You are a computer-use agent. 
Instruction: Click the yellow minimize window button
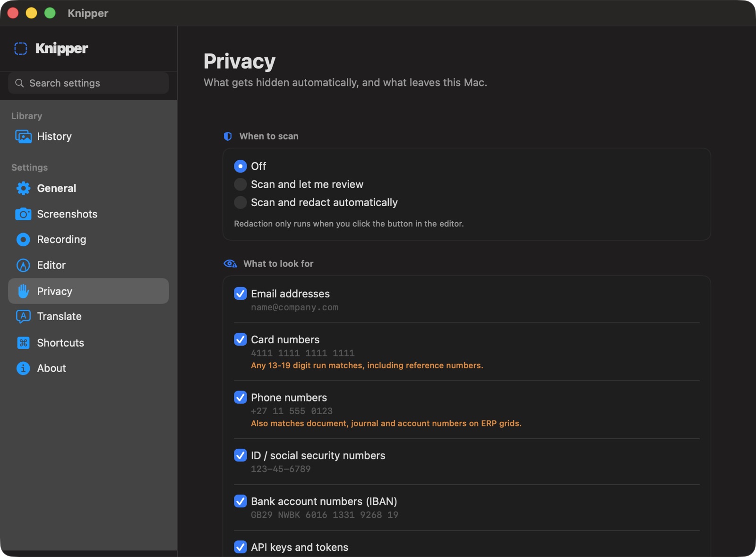[32, 13]
